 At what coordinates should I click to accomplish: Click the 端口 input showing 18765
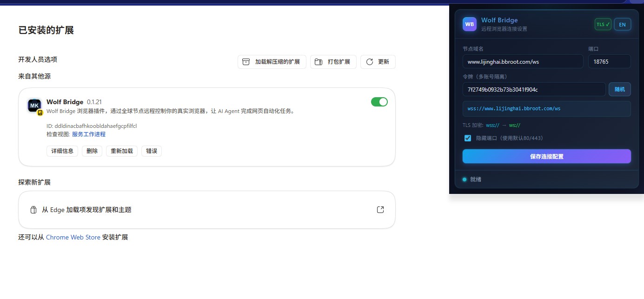[610, 61]
